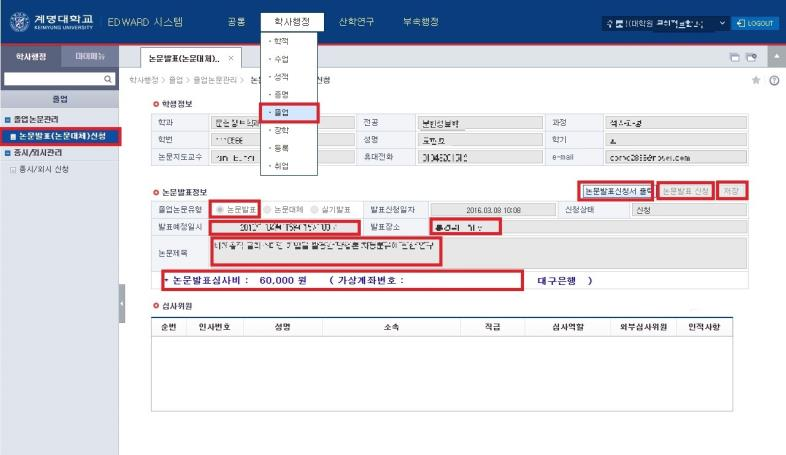Screen dimensions: 786x455
Task: Collapse the 종시/외시관리 tree node
Action: pos(5,152)
